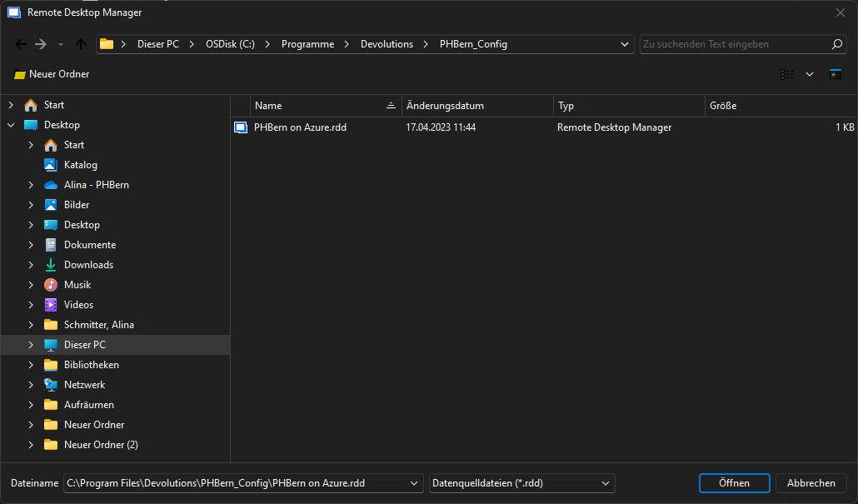Click the back navigation arrow
The height and width of the screenshot is (504, 858).
pos(21,44)
